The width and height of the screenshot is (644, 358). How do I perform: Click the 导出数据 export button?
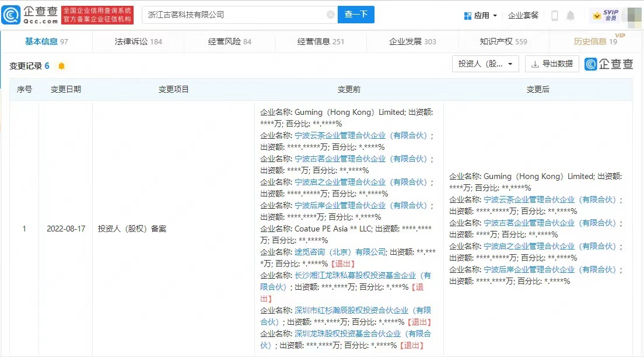click(x=552, y=64)
